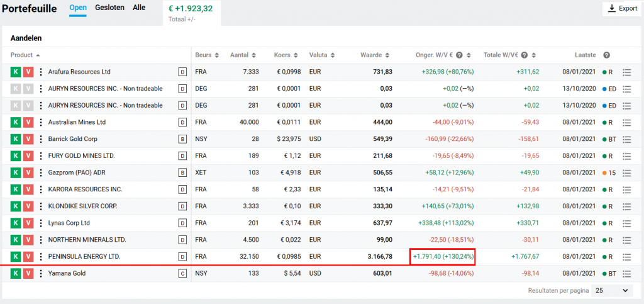The width and height of the screenshot is (644, 304).
Task: Open Arafura Resources Ltd product link
Action: coord(79,72)
